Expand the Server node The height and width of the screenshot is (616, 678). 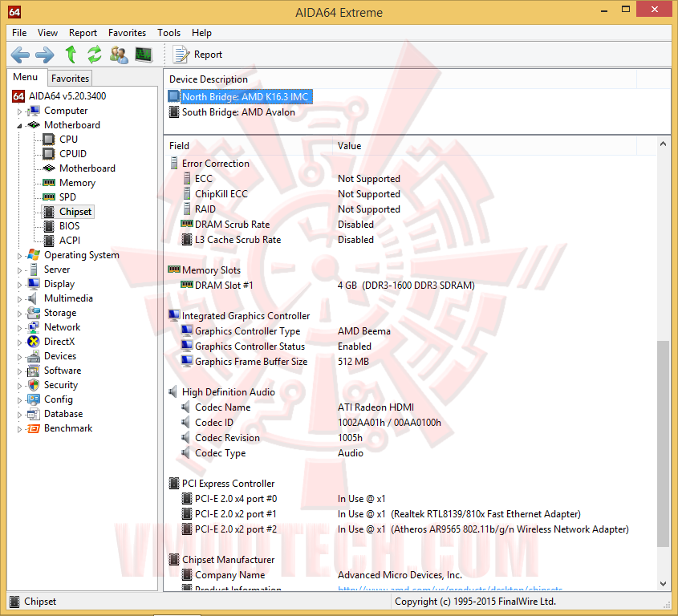(19, 269)
